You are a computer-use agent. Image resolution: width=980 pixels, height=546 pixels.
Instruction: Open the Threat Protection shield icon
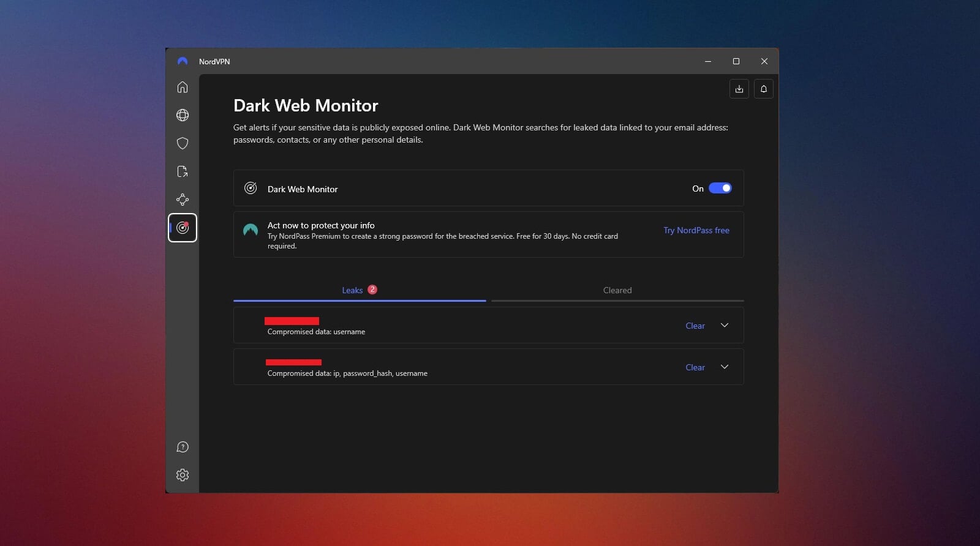[183, 143]
